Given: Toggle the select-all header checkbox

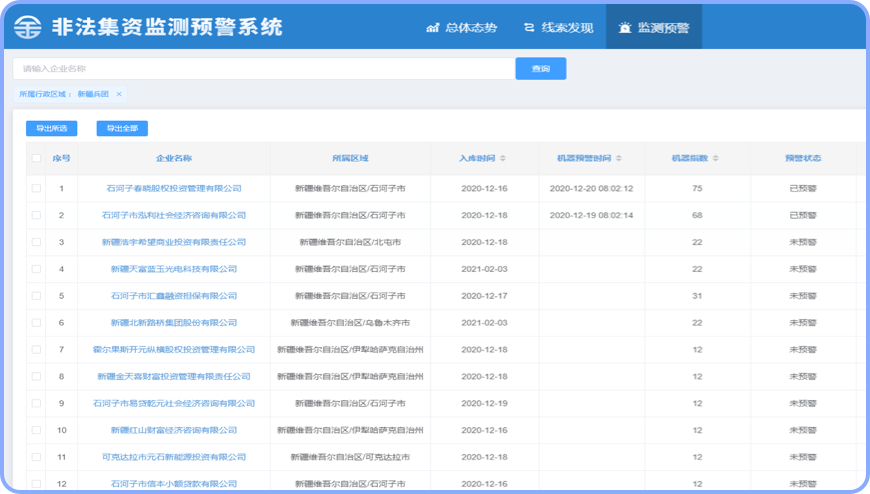Looking at the screenshot, I should [x=37, y=158].
